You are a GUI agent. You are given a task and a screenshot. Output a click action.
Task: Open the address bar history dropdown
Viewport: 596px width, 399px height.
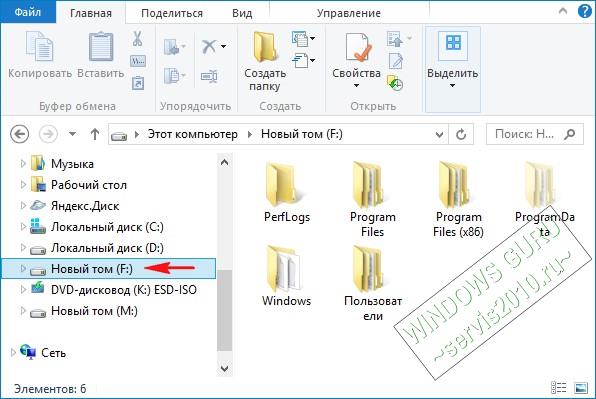pyautogui.click(x=439, y=135)
